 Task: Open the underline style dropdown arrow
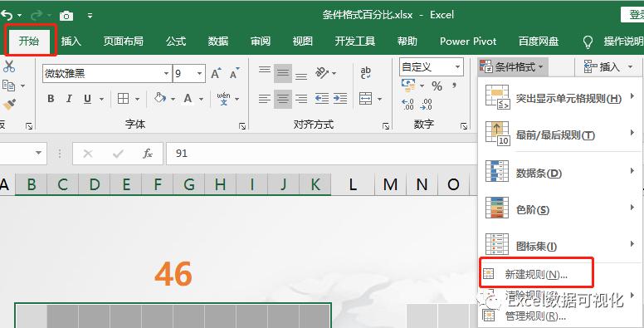tap(101, 99)
